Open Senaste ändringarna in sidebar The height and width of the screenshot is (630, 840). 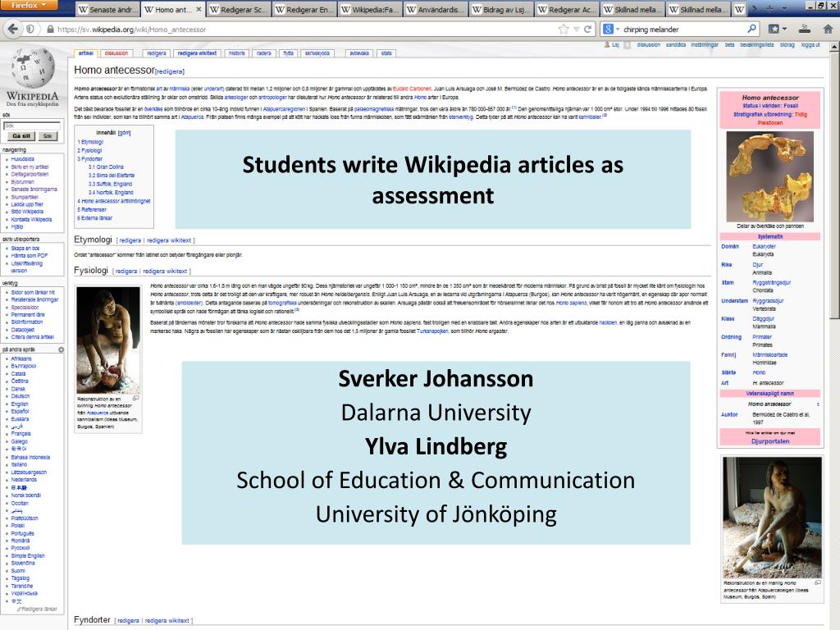tap(34, 189)
